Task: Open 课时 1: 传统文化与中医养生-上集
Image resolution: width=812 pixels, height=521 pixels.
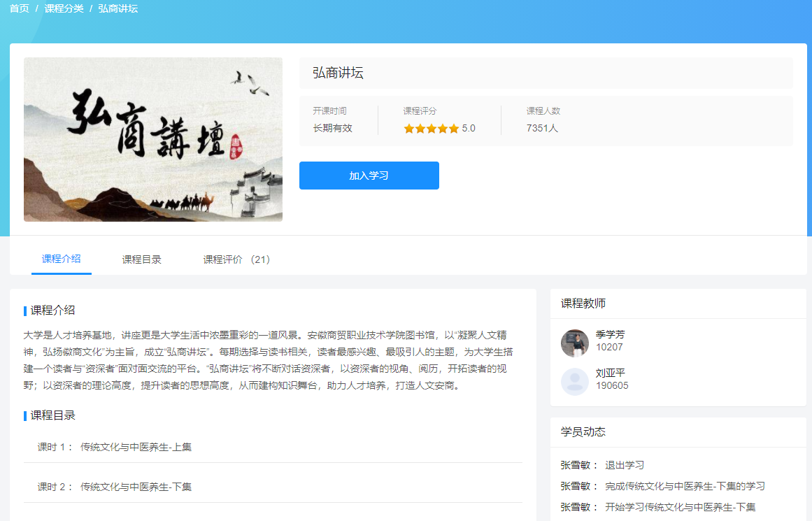Action: [112, 445]
